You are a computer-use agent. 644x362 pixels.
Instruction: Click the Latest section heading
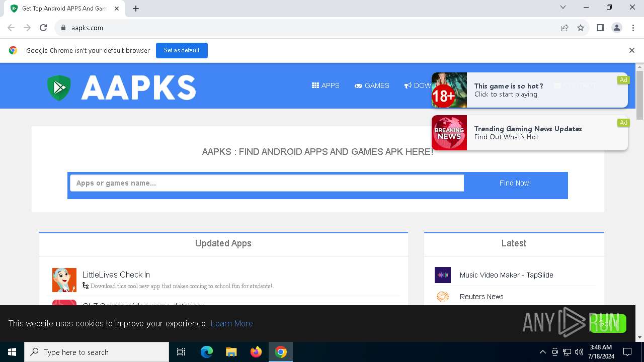pyautogui.click(x=514, y=243)
